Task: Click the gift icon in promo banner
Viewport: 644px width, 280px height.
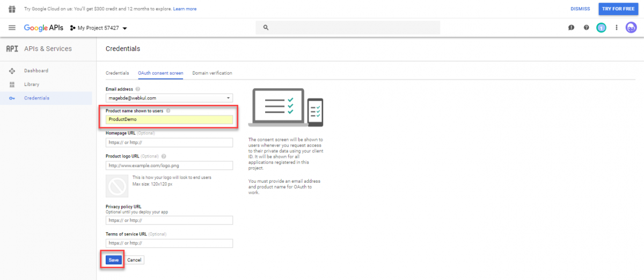Action: pos(12,9)
